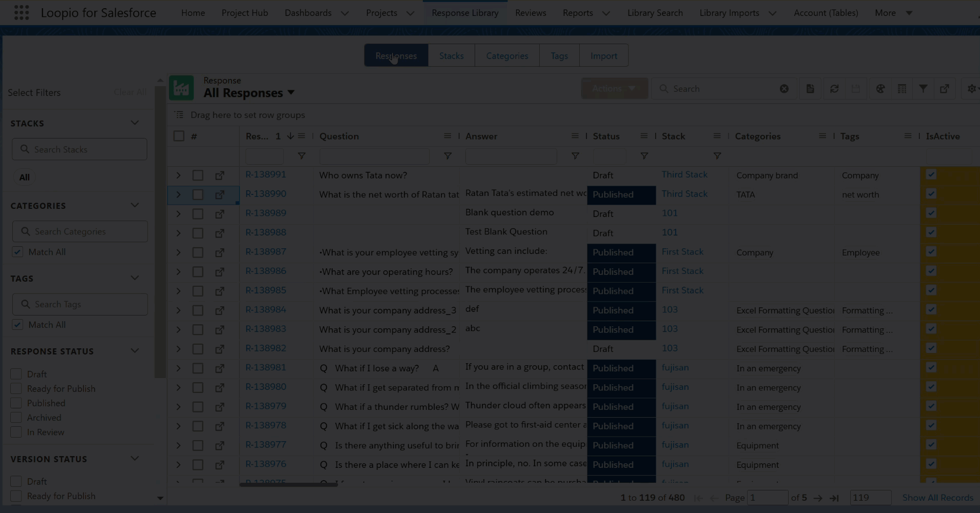Expand row R-138991
This screenshot has height=513, width=980.
tap(179, 175)
